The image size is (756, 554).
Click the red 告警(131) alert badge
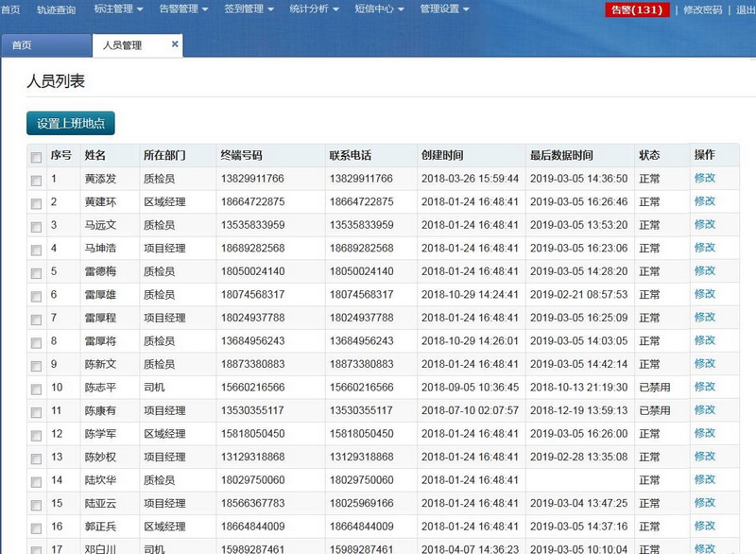pos(637,10)
